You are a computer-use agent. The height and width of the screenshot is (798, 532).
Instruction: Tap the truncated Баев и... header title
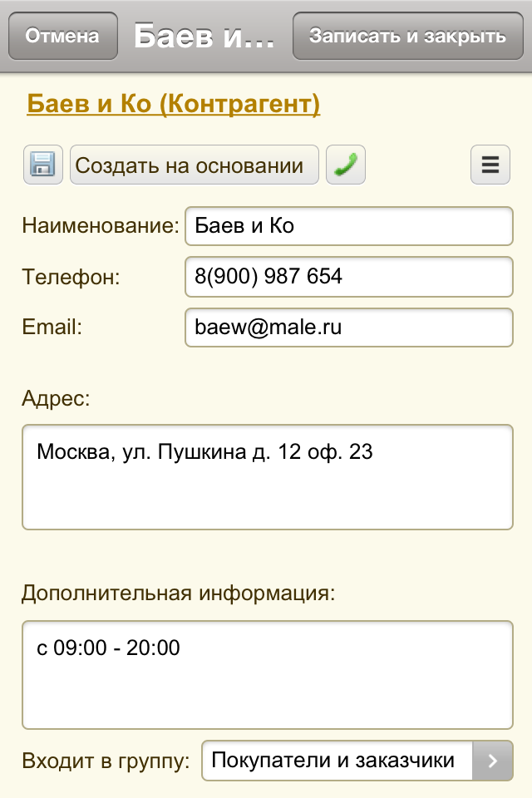click(204, 36)
